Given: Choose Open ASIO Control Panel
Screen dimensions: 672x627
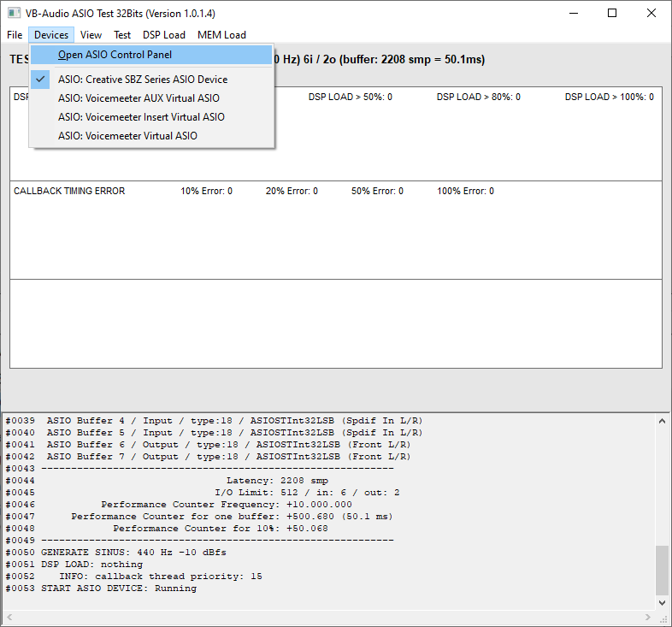Looking at the screenshot, I should coord(151,55).
